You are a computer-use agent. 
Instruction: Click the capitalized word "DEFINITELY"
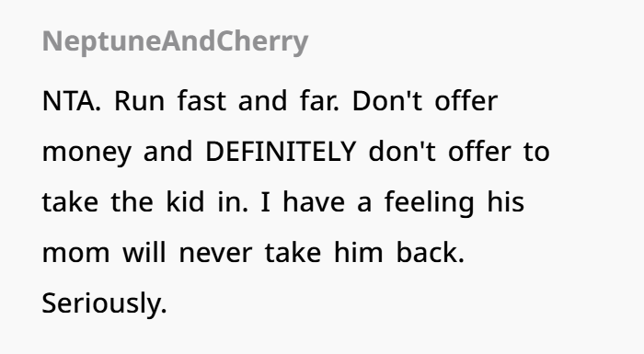tap(281, 152)
